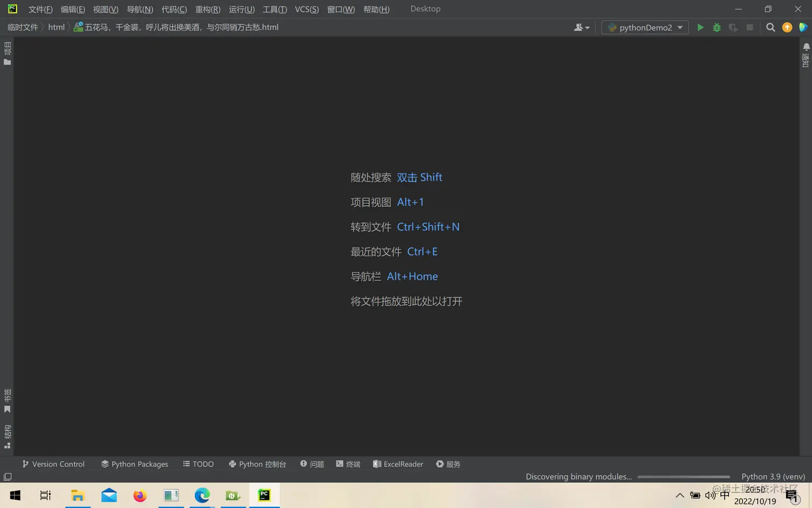Image resolution: width=812 pixels, height=508 pixels.
Task: Open the 文件(F) menu
Action: tap(40, 9)
